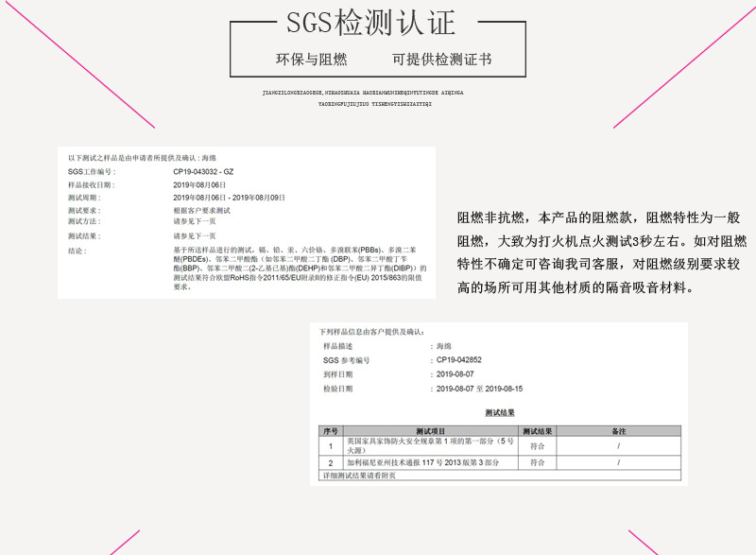Click the '结论:' label
The width and height of the screenshot is (756, 555).
tap(77, 251)
